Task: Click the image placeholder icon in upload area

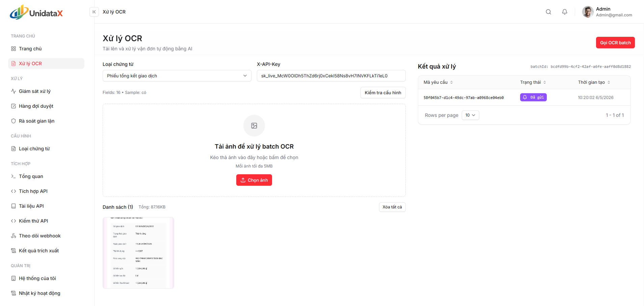Action: point(254,126)
